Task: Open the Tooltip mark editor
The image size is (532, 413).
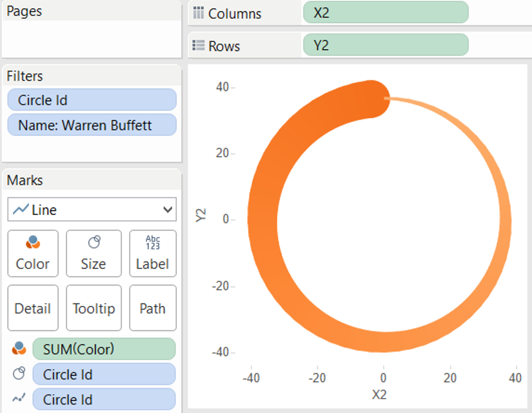Action: (x=94, y=308)
